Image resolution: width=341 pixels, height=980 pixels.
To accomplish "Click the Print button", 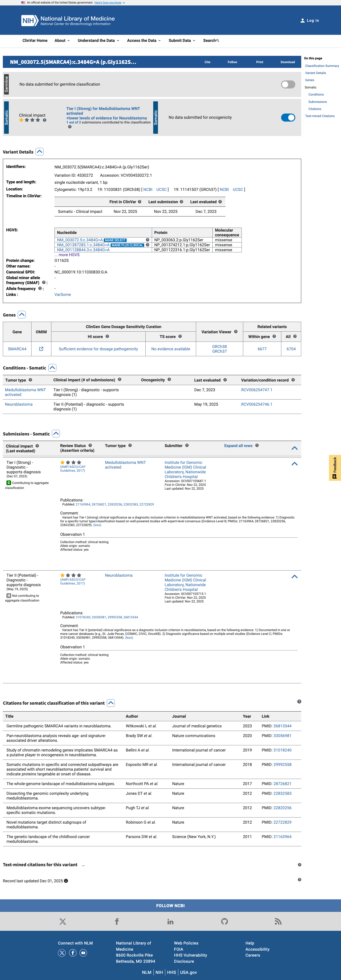I will tap(260, 62).
